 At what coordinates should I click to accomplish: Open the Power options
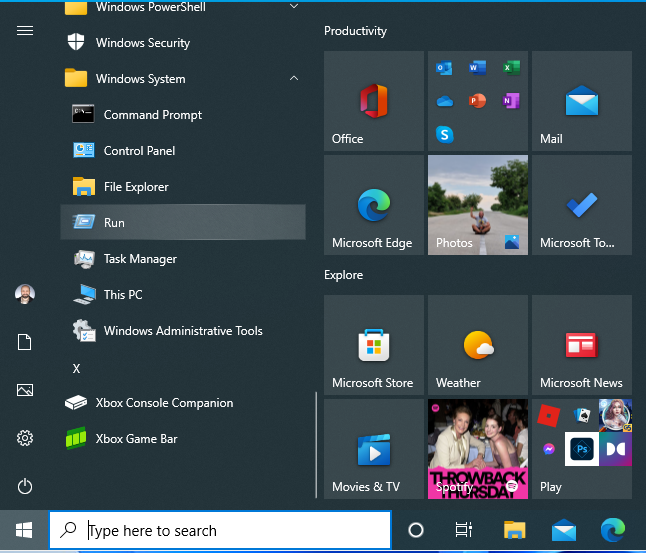point(25,486)
